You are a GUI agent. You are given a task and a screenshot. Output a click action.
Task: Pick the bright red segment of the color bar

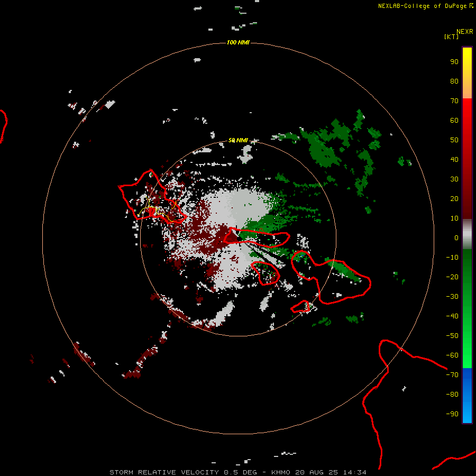[x=467, y=158]
